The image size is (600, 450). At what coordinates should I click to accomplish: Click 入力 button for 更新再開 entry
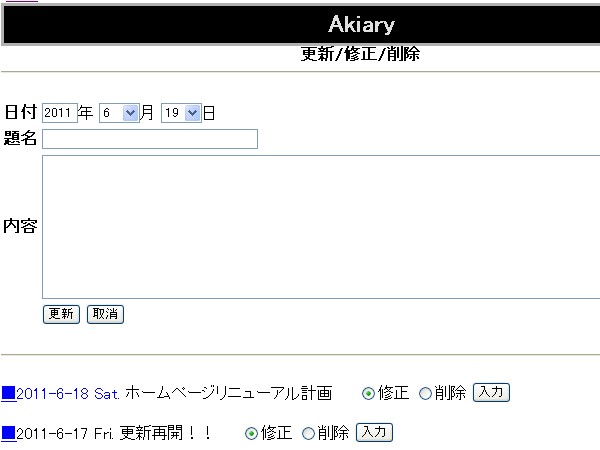click(374, 432)
